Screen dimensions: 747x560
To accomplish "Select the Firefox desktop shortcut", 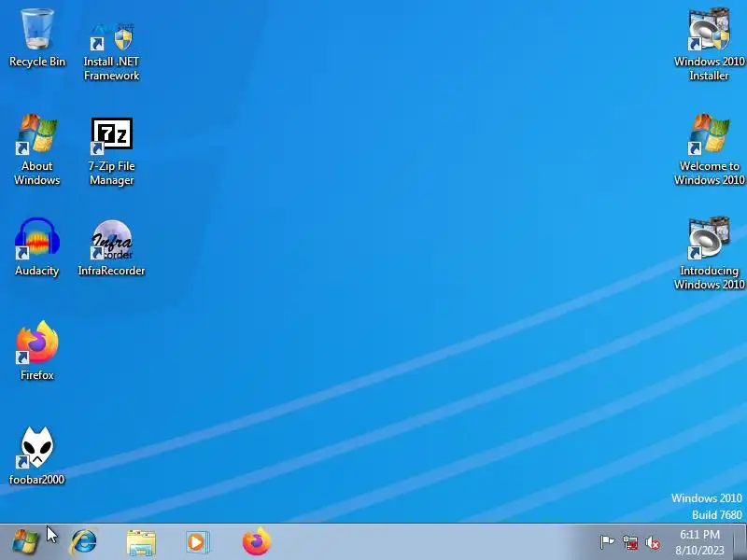I will pos(37,350).
